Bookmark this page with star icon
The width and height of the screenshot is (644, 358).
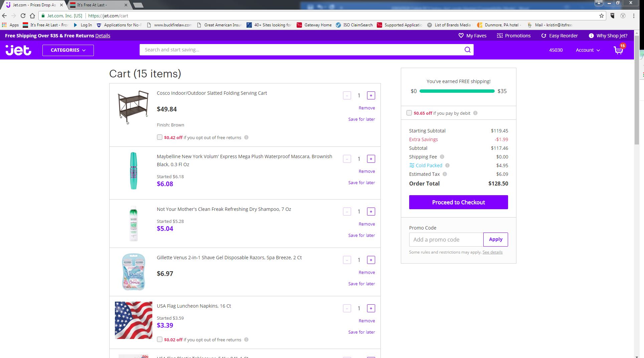pos(602,16)
